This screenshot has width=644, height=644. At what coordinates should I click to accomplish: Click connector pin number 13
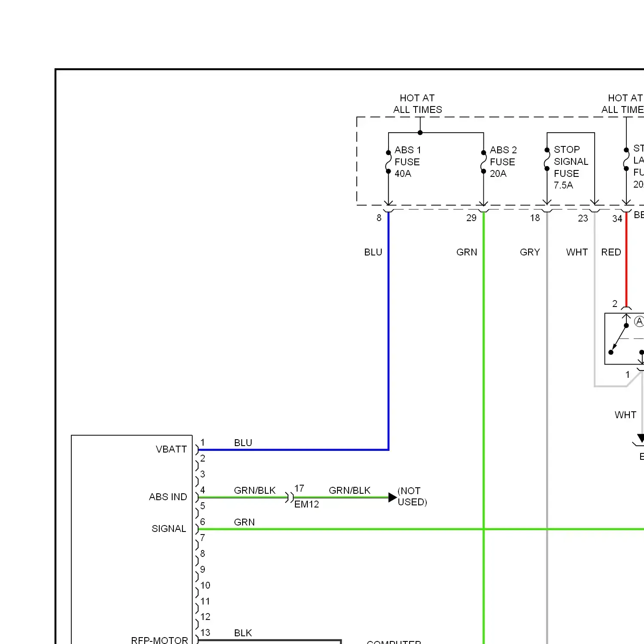coord(205,633)
